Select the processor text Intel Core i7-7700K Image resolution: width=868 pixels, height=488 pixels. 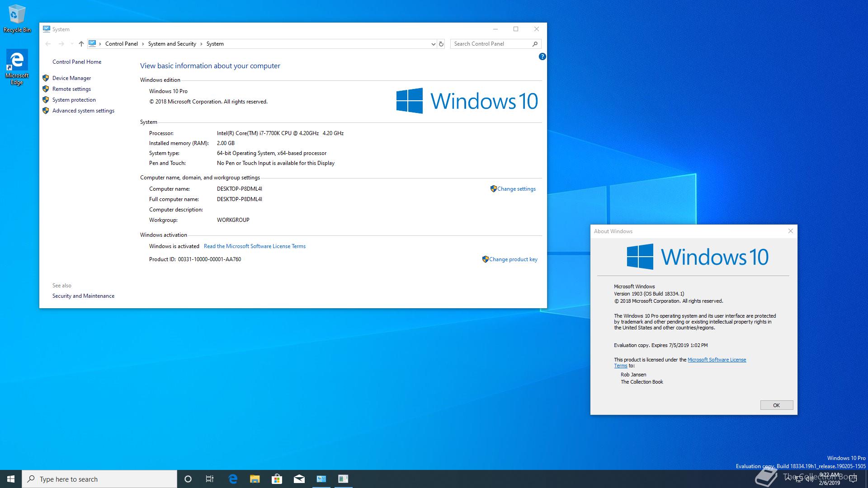click(280, 133)
